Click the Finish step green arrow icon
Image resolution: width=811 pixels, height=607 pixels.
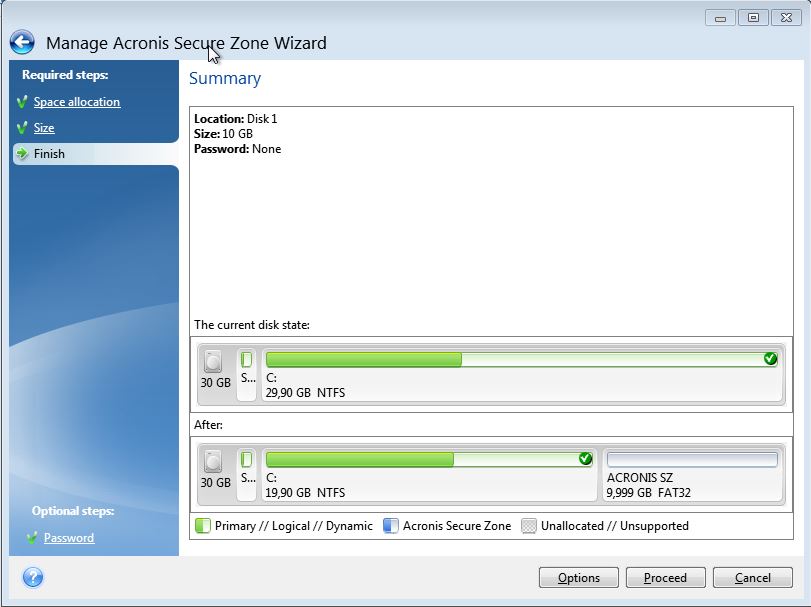pyautogui.click(x=22, y=153)
